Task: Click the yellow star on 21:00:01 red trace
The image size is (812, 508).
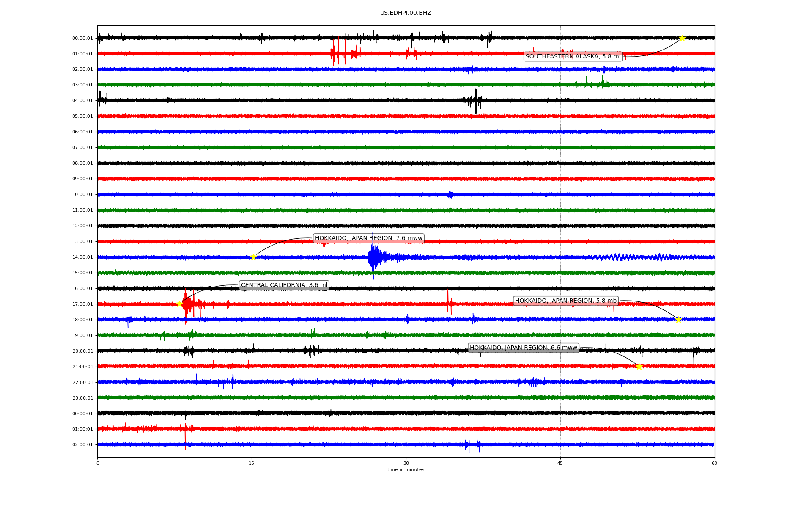Action: tap(639, 367)
